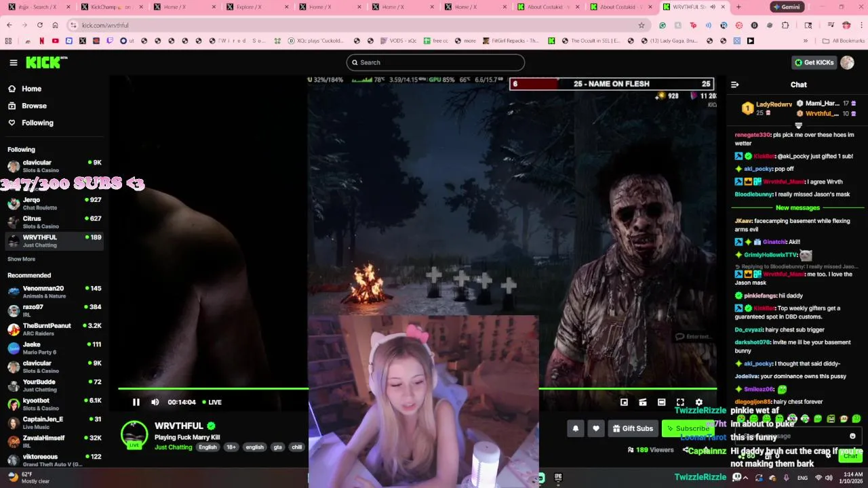
Task: Open the streamer's WRVTHFUL avatar
Action: pyautogui.click(x=134, y=434)
